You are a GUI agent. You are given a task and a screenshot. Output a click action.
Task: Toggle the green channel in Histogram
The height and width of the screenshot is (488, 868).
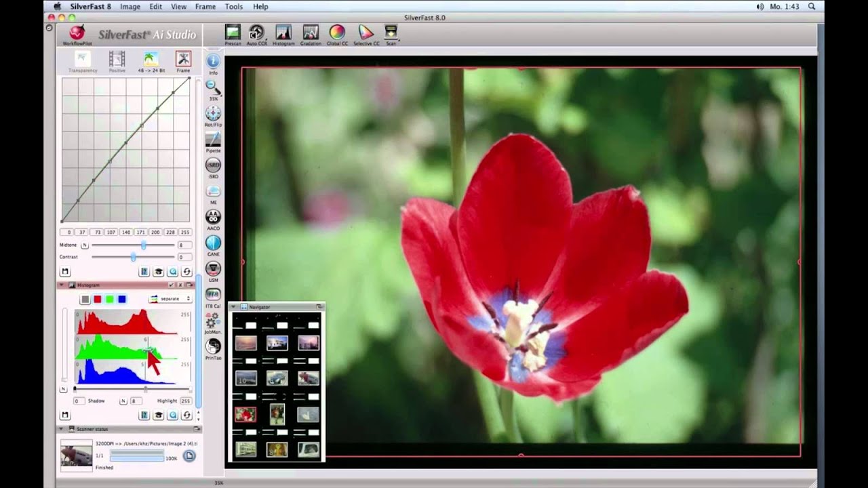pyautogui.click(x=109, y=299)
